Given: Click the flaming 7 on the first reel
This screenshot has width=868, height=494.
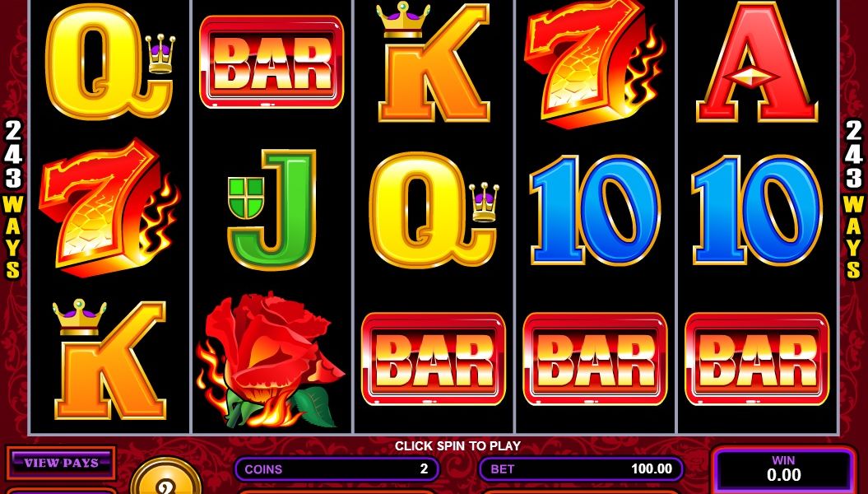Looking at the screenshot, I should point(109,207).
